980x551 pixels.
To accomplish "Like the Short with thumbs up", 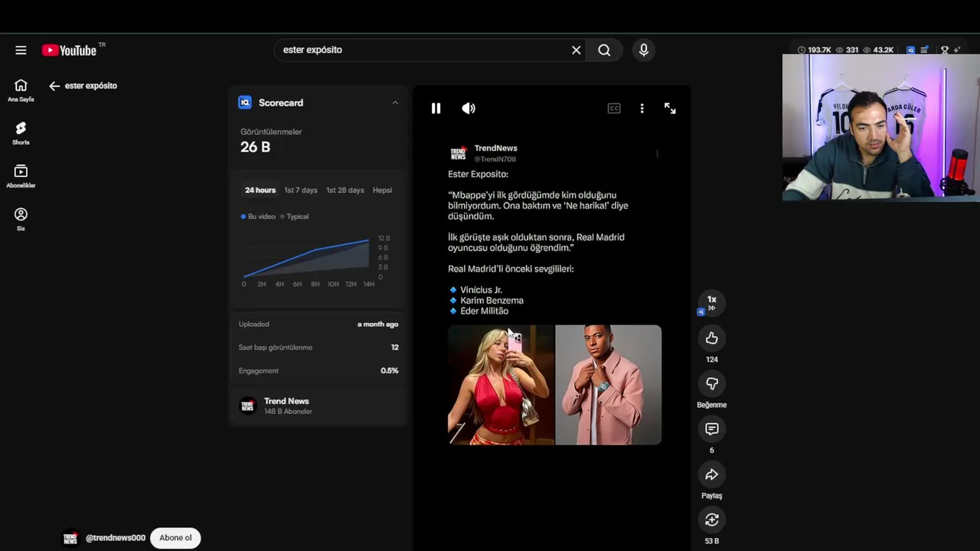I will click(x=712, y=338).
